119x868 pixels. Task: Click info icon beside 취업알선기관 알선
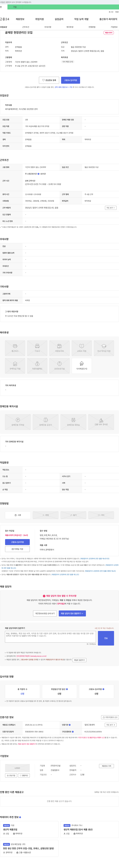[67, 689]
